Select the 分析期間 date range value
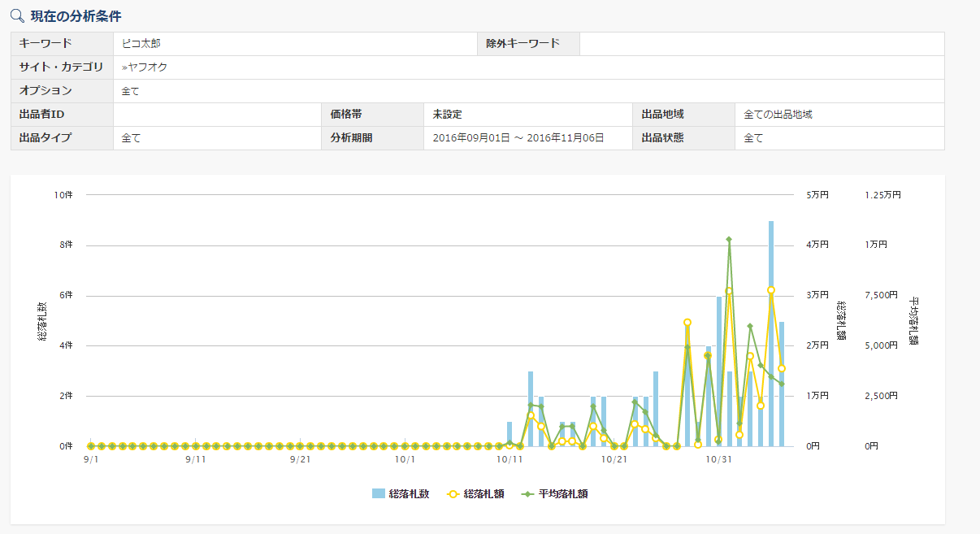The height and width of the screenshot is (534, 980). [x=518, y=138]
